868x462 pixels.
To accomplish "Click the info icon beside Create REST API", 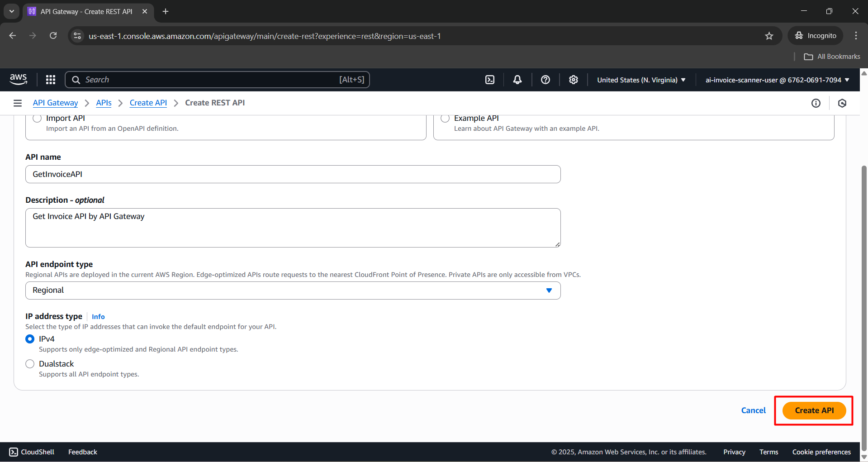I will (x=816, y=103).
